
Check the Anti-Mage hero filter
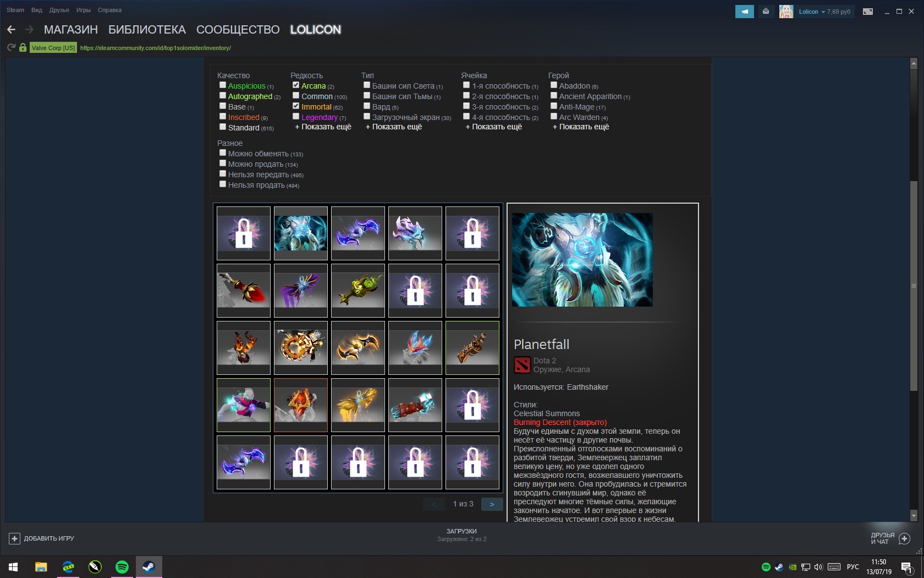[554, 106]
